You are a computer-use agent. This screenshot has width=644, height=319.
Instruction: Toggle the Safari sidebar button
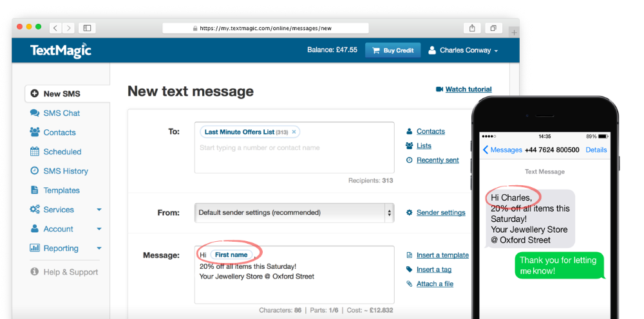[87, 28]
